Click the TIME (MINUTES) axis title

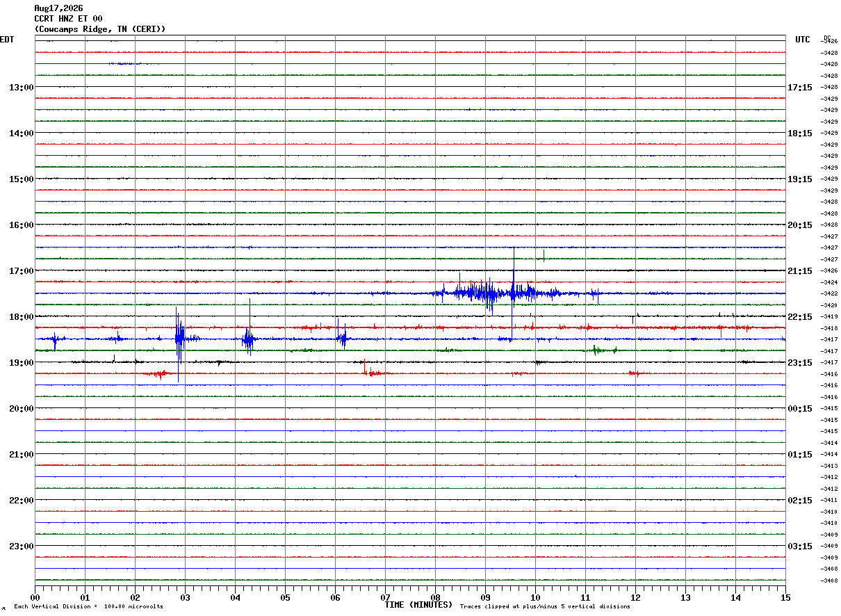point(418,605)
